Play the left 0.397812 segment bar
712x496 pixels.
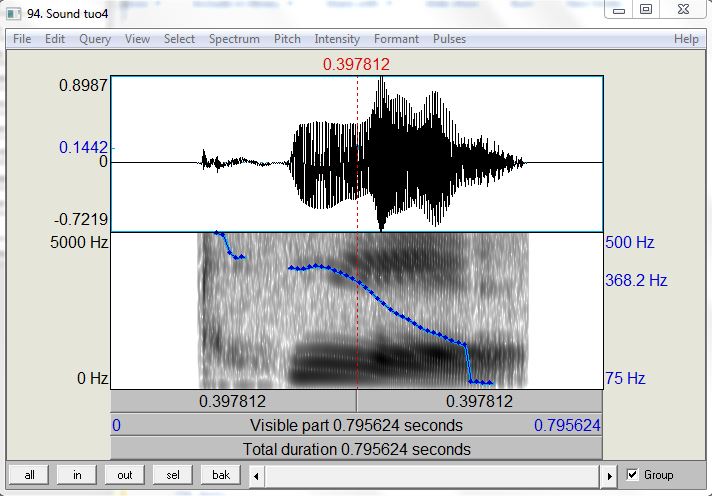coord(233,401)
